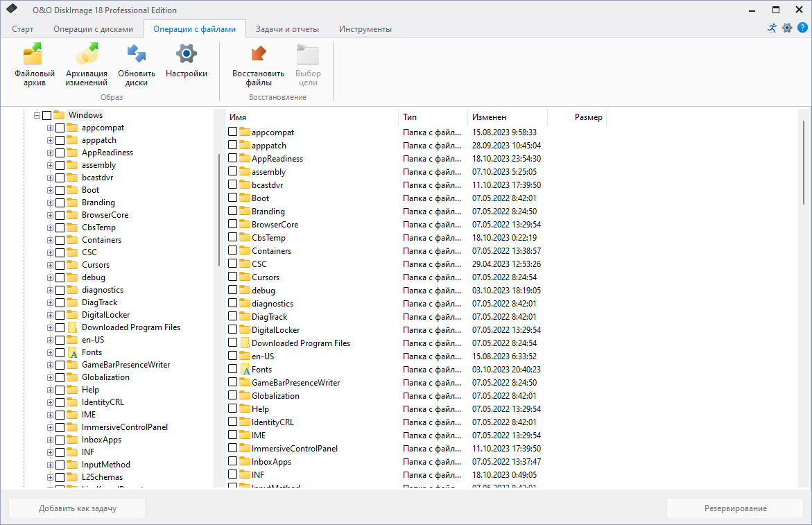The height and width of the screenshot is (525, 812).
Task: Click IME folder icon in tree
Action: point(73,414)
